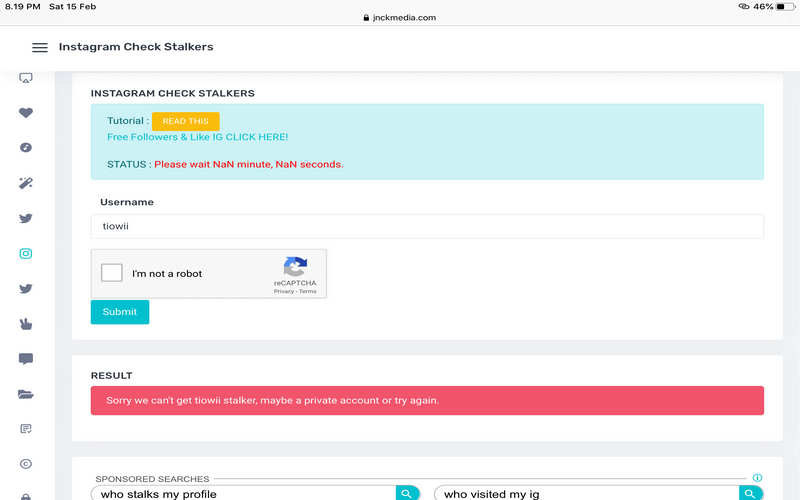Screen dimensions: 800x500
Task: Tap the lock icon beside jnckmedia.com
Action: click(x=366, y=17)
